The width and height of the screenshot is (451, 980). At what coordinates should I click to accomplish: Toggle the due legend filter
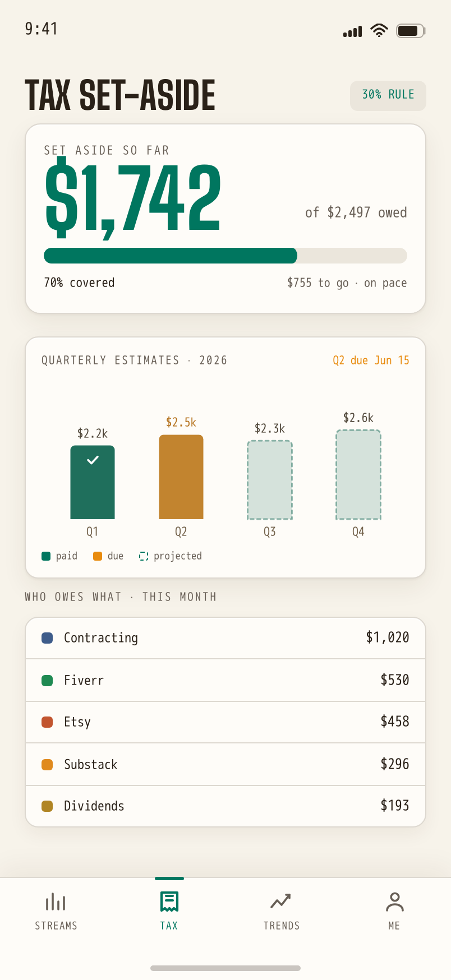pos(108,556)
